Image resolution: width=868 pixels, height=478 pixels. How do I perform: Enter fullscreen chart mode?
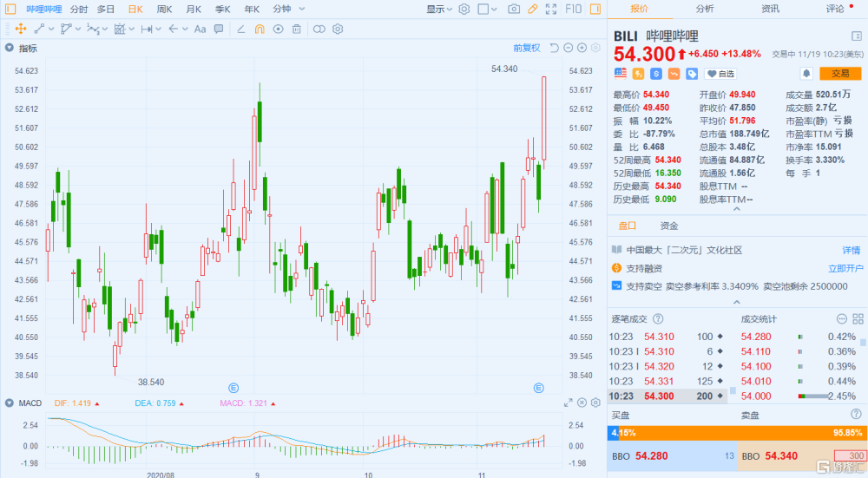coord(551,9)
